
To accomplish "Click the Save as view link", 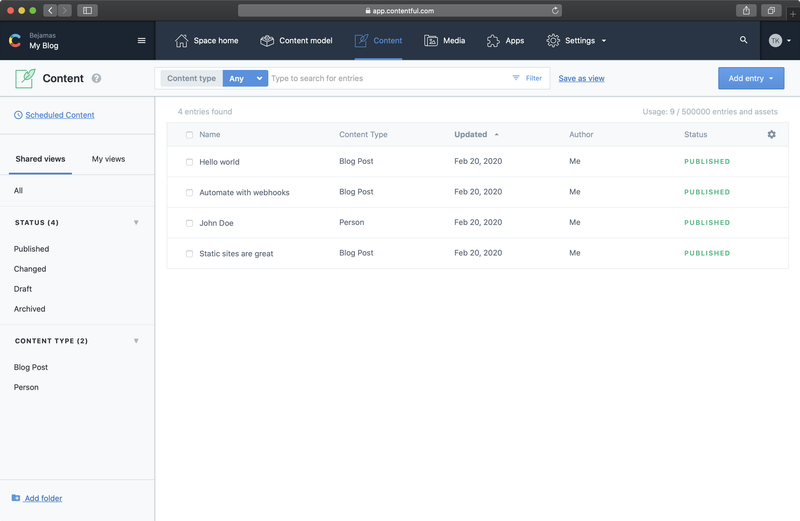I will (x=581, y=78).
